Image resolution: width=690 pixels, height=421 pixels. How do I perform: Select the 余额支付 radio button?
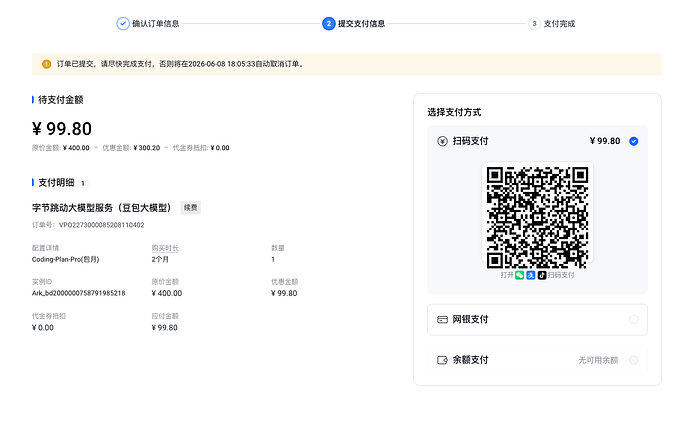(x=634, y=360)
